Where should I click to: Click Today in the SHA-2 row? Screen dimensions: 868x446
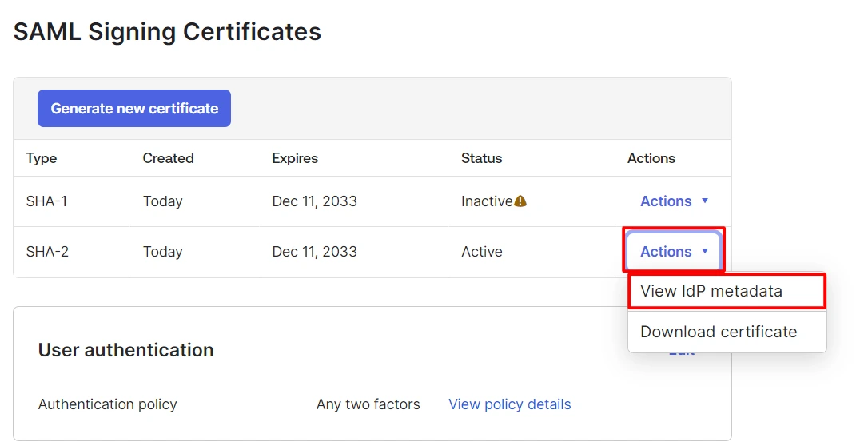[163, 252]
